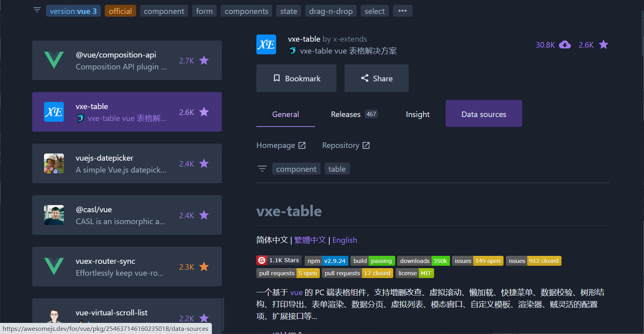
Task: Select the table tag under Repository
Action: (x=337, y=169)
